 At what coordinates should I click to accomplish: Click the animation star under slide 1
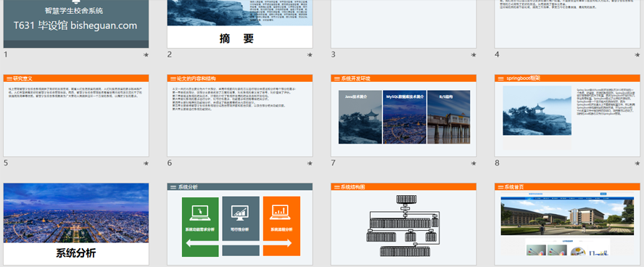coord(146,54)
